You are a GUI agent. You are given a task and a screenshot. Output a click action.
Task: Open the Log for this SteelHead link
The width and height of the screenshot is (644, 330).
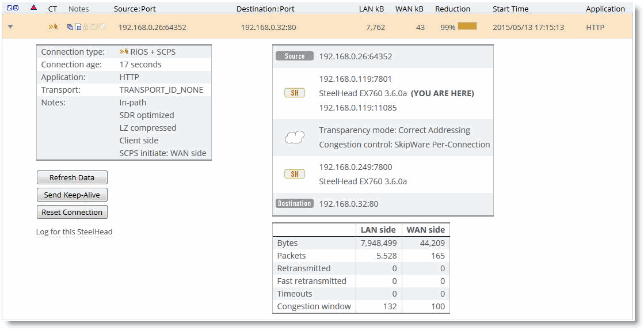pos(74,232)
